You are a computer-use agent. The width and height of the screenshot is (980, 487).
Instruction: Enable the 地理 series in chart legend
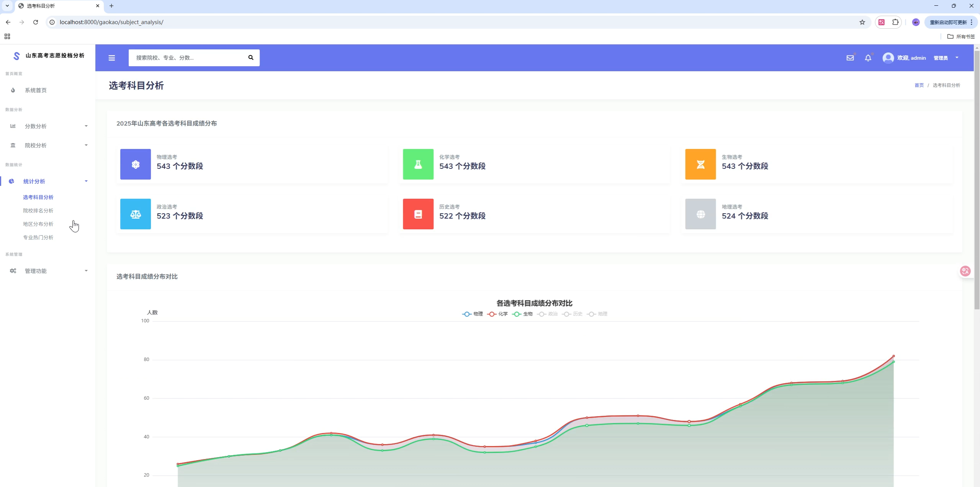(x=597, y=314)
